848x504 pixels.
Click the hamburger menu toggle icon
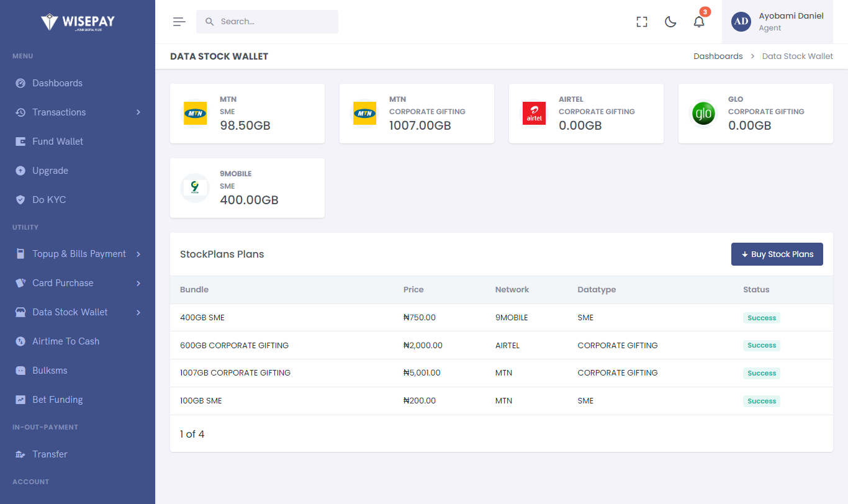179,22
